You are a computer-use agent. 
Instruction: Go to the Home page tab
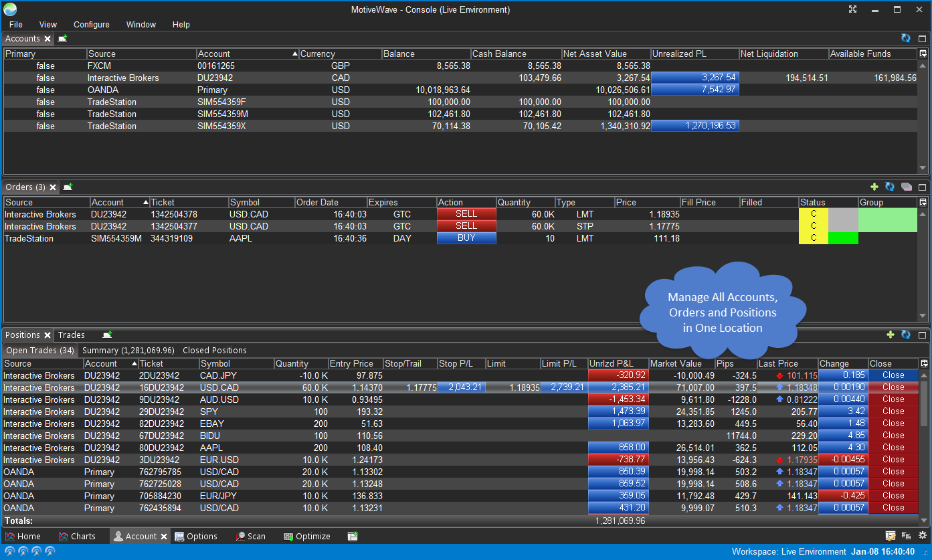pyautogui.click(x=23, y=537)
